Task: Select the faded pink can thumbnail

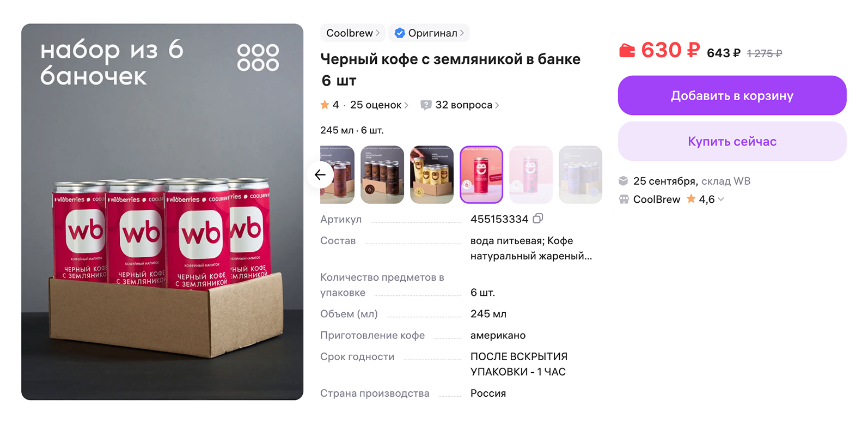Action: point(531,174)
